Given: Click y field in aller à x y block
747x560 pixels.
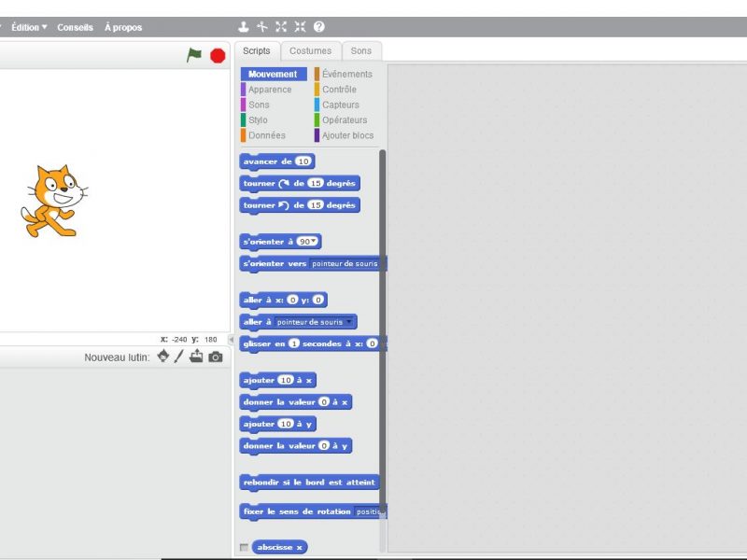Looking at the screenshot, I should pyautogui.click(x=318, y=300).
